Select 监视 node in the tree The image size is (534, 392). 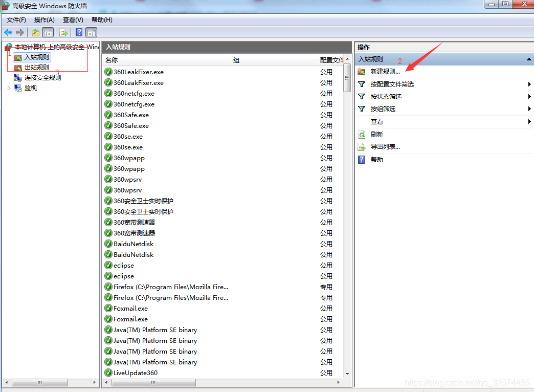[30, 88]
